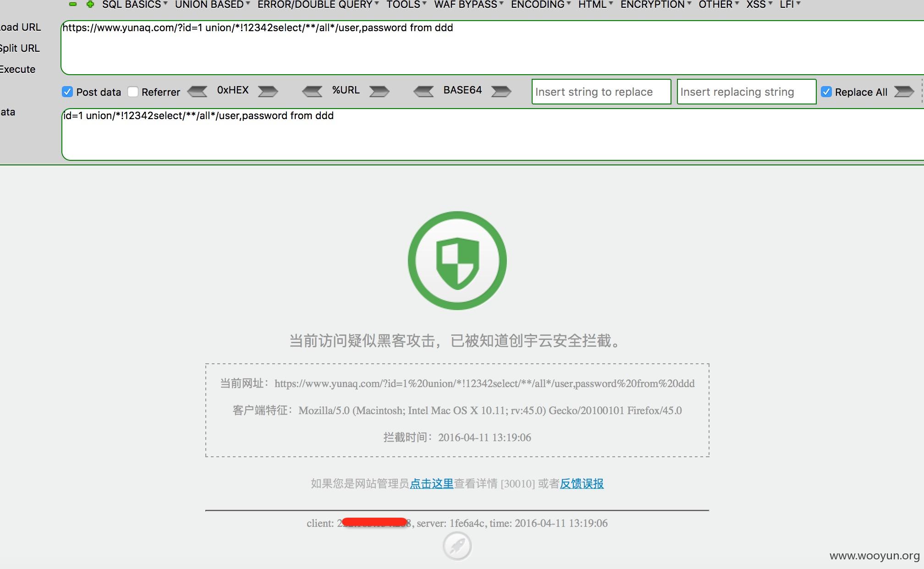Click the server: 1fe6a4c text

tap(451, 523)
